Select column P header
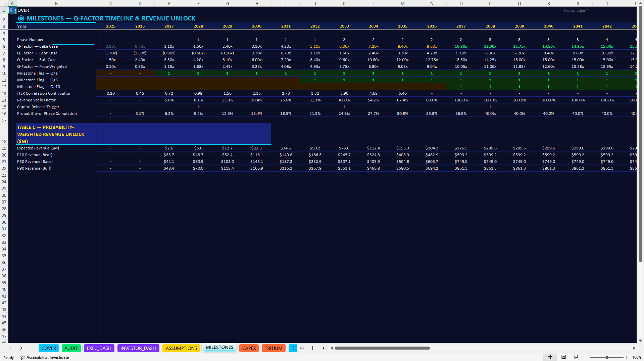 pyautogui.click(x=490, y=3)
